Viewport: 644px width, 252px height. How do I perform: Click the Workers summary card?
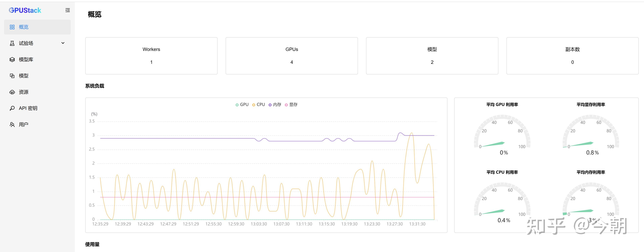coord(151,56)
